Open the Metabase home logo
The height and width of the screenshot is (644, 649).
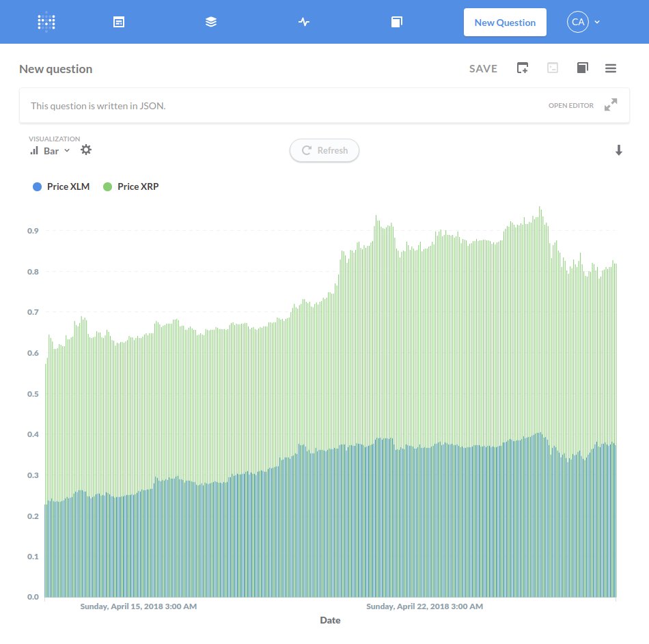coord(46,22)
